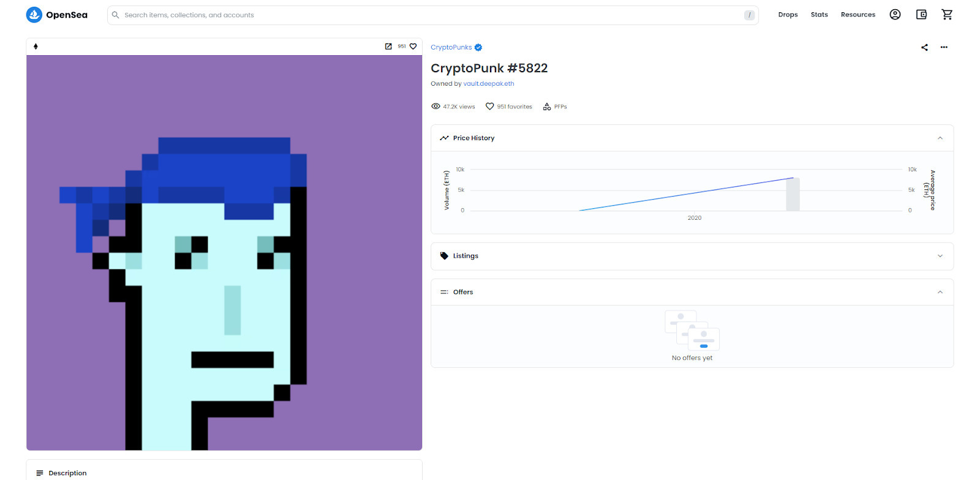Expand the Listings section
Viewport: 980px width, 480px height.
pyautogui.click(x=692, y=256)
